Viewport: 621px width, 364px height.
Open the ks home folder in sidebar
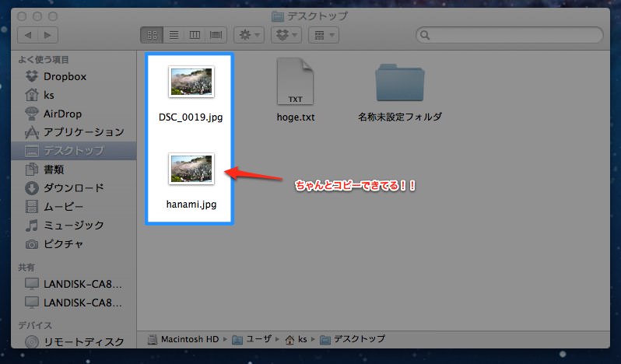point(74,95)
